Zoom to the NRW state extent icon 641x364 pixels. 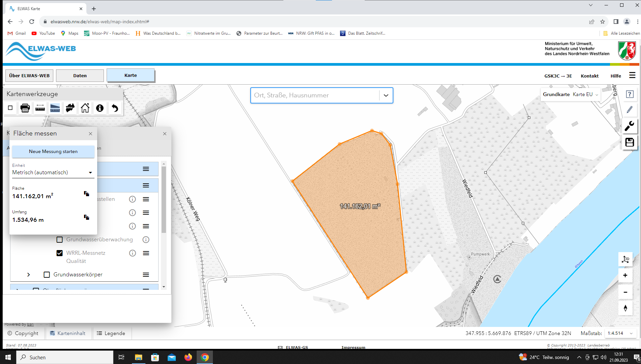70,108
